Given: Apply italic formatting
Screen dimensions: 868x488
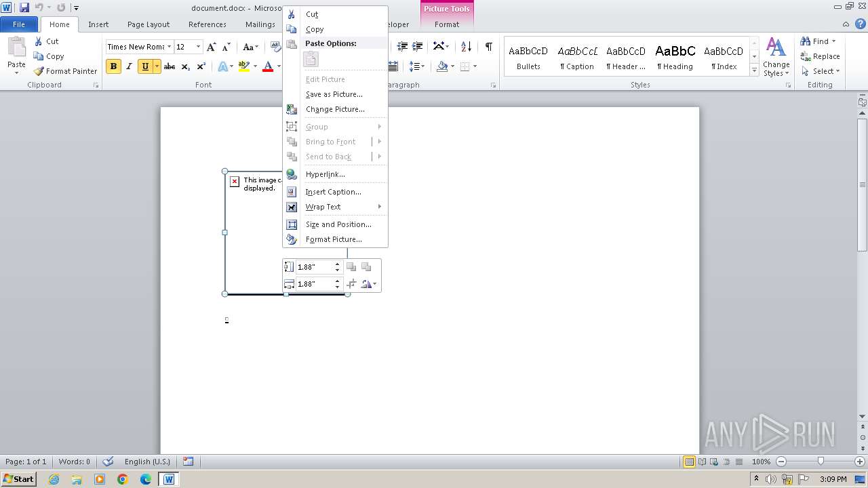Looking at the screenshot, I should pos(129,66).
